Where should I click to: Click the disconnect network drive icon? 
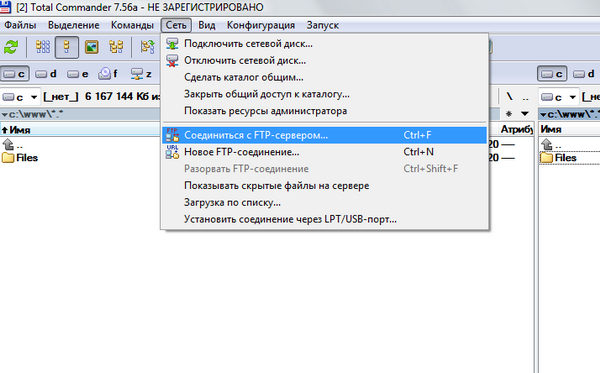pyautogui.click(x=172, y=60)
